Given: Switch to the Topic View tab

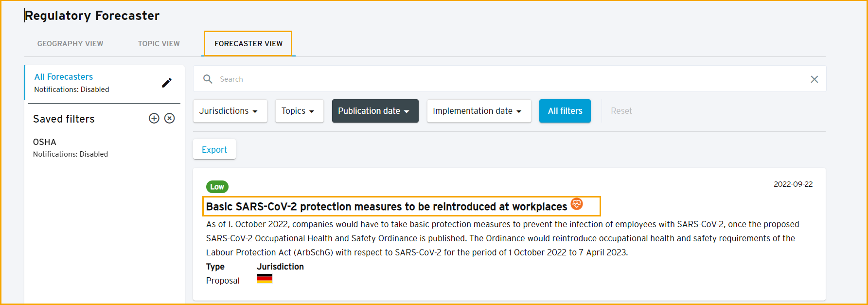Looking at the screenshot, I should [159, 44].
